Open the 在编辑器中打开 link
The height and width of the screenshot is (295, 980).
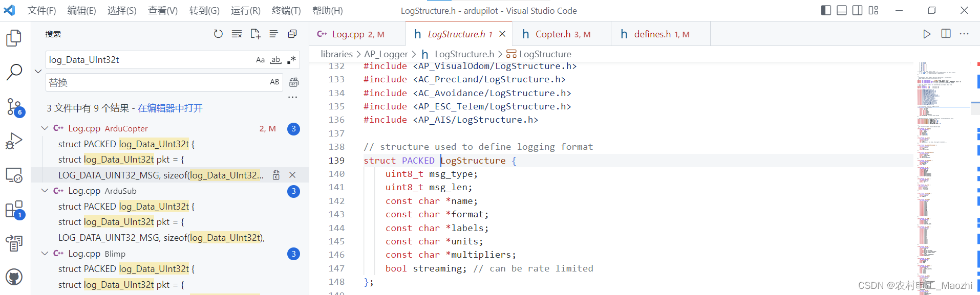pyautogui.click(x=170, y=108)
